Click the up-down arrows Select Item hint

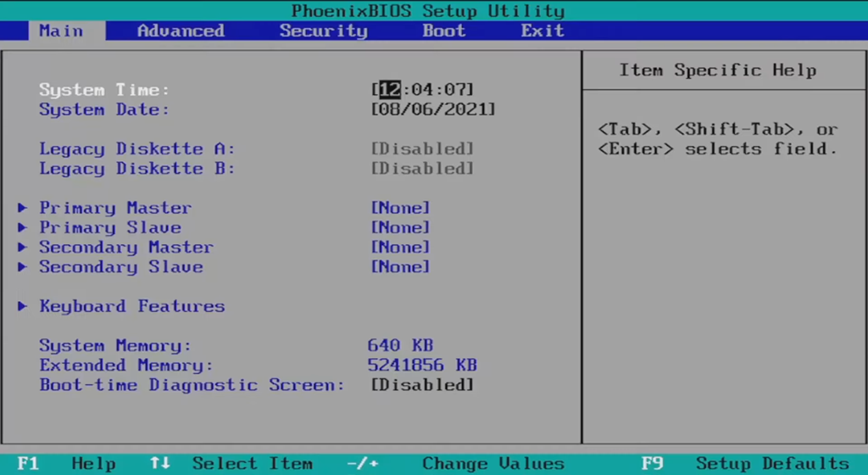click(x=231, y=463)
